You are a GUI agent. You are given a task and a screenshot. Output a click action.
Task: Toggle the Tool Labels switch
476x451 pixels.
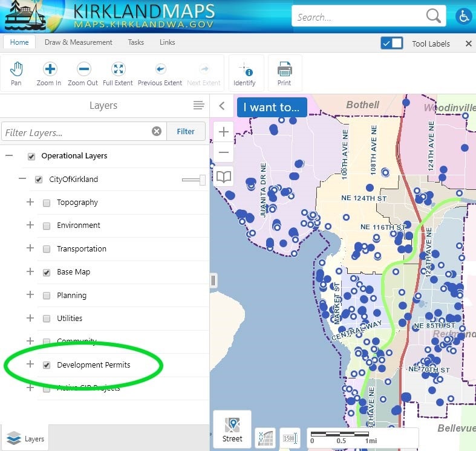(391, 43)
